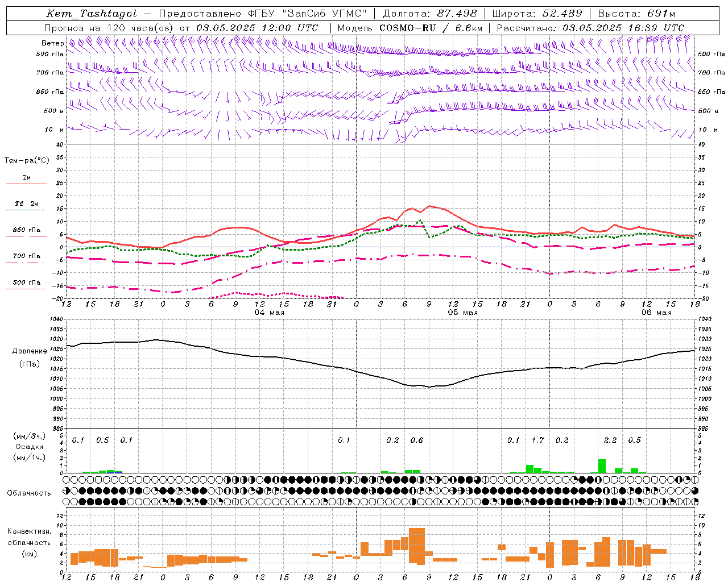This screenshot has width=728, height=582.
Task: Click the Тем-ра(°C) panel label
Action: pyautogui.click(x=27, y=161)
